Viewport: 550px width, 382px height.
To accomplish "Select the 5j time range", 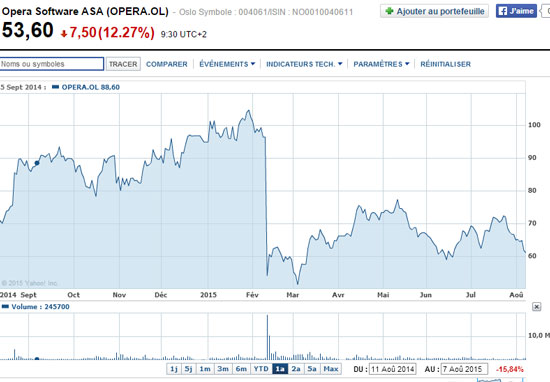I will [x=188, y=369].
